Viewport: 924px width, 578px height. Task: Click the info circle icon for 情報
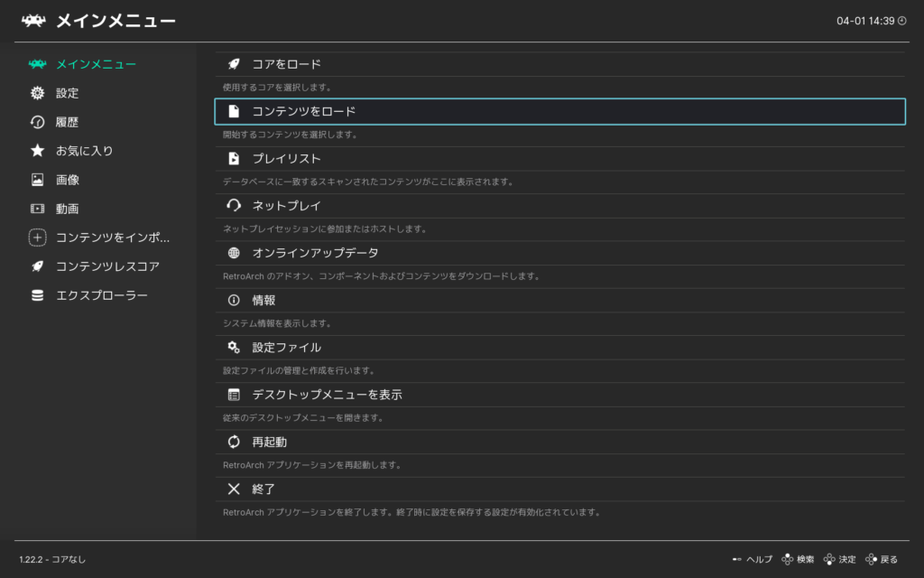(x=234, y=301)
